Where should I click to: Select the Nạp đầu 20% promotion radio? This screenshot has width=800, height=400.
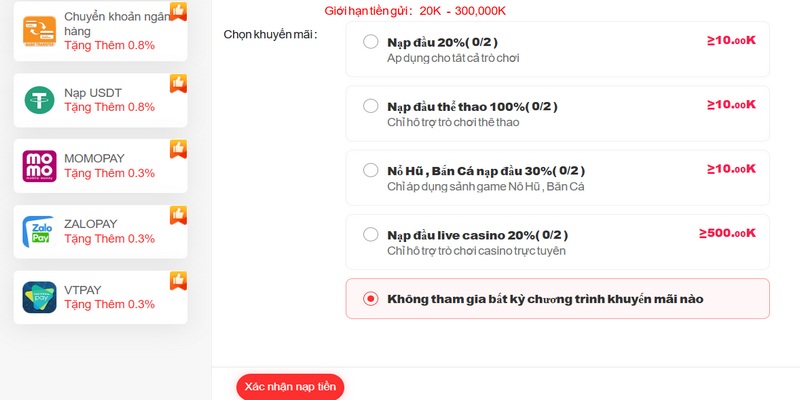(371, 42)
